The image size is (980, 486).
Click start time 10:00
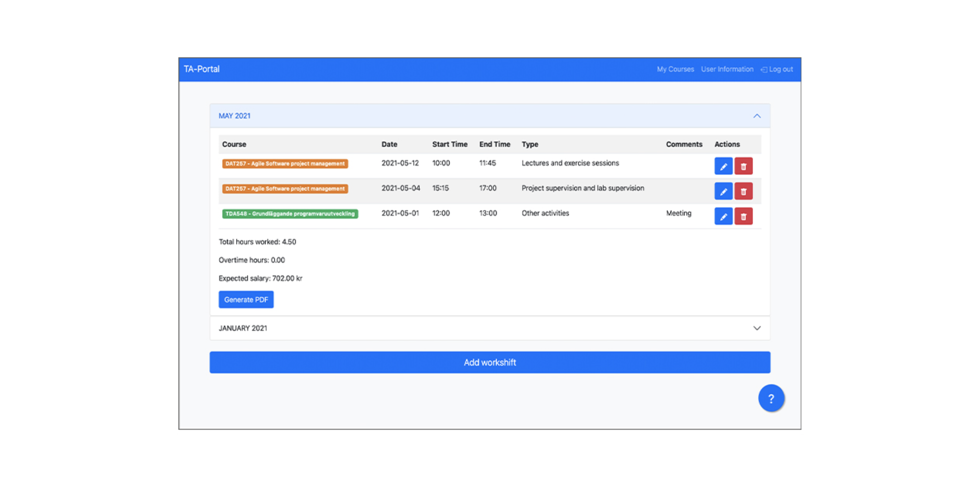(x=441, y=163)
